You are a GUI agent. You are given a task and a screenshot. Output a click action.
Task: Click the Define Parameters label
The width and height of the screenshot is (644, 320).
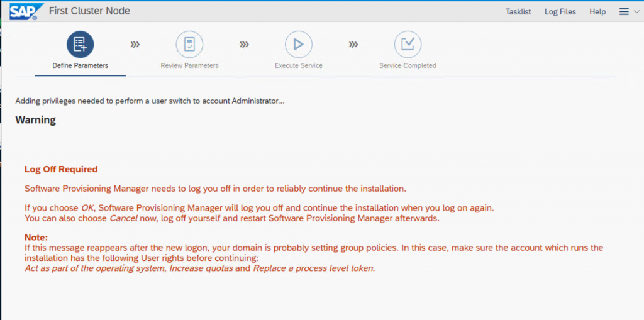click(x=80, y=66)
